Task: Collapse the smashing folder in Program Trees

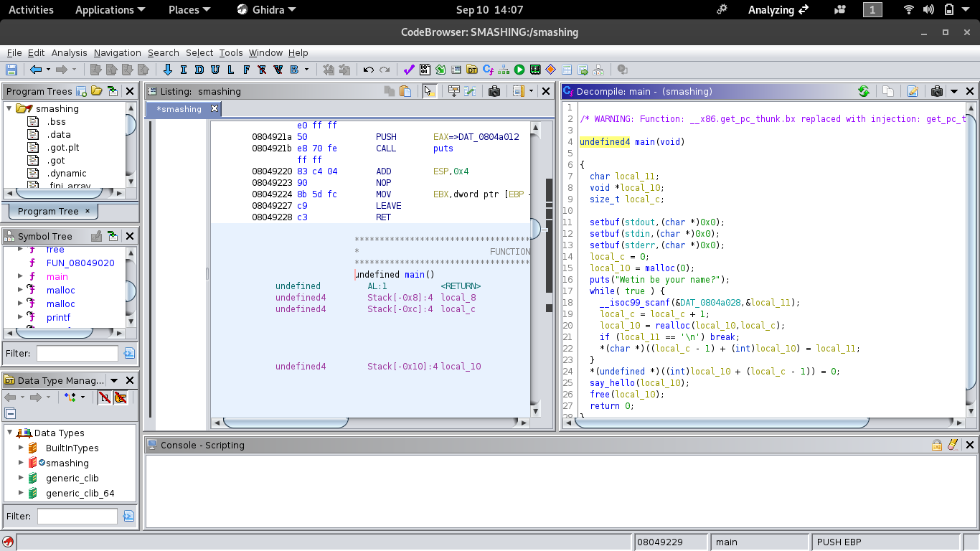Action: [x=9, y=108]
